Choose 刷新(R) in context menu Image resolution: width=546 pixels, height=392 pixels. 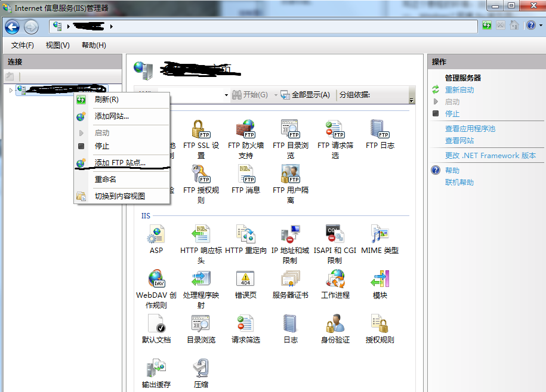(x=122, y=100)
